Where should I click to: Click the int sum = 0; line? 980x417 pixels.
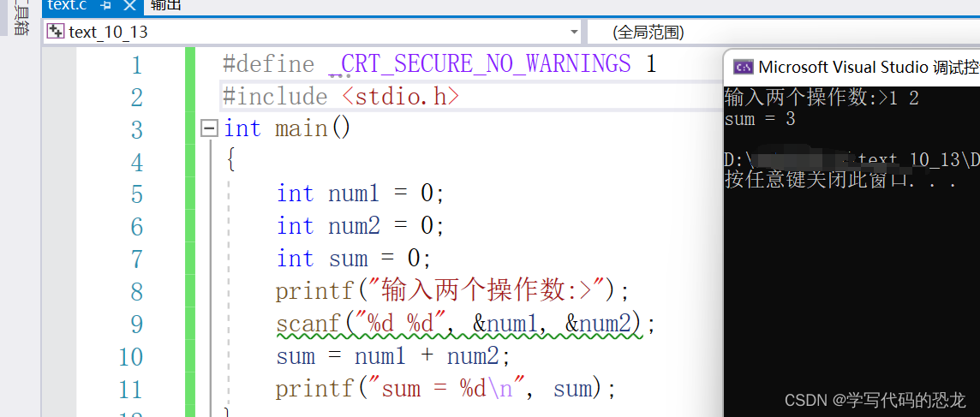pyautogui.click(x=354, y=259)
